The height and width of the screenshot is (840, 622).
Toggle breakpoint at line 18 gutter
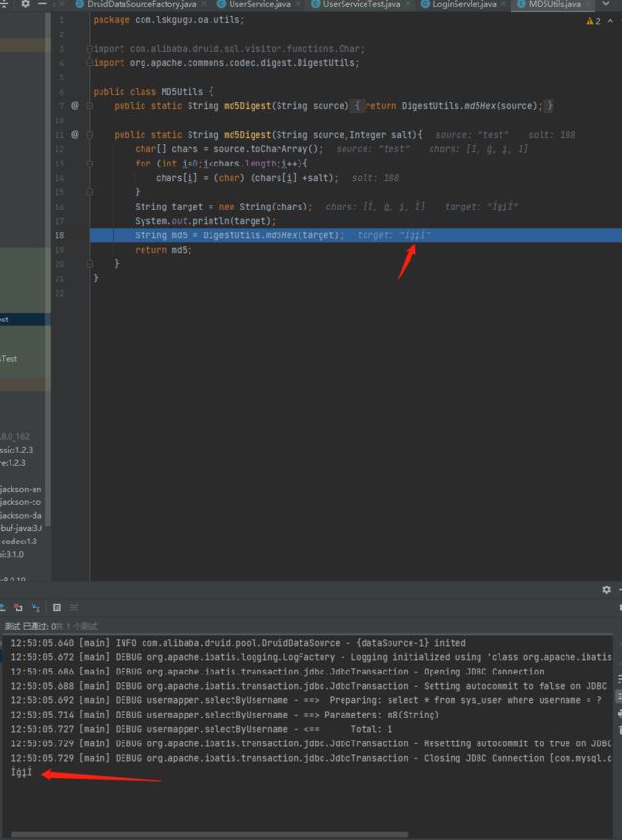[75, 235]
